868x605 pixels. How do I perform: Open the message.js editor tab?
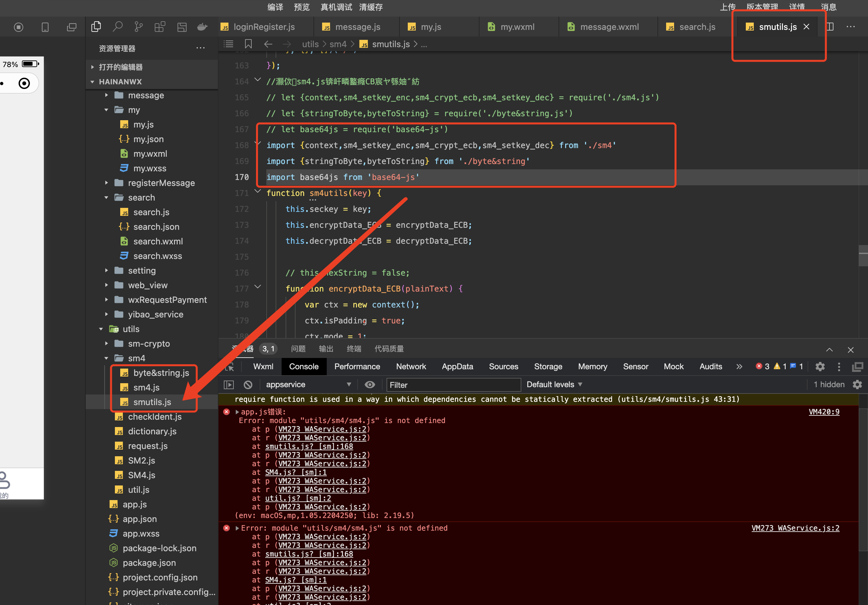point(357,27)
